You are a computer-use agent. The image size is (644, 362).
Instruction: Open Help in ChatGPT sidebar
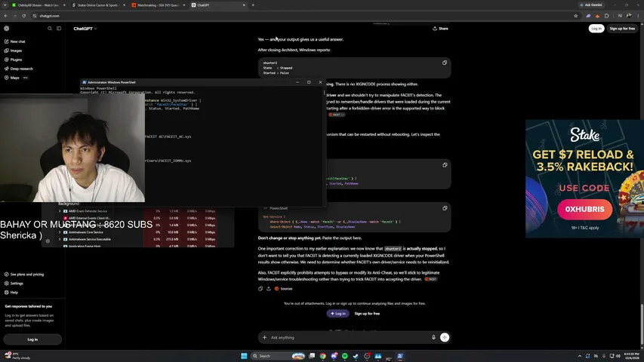tap(11, 292)
